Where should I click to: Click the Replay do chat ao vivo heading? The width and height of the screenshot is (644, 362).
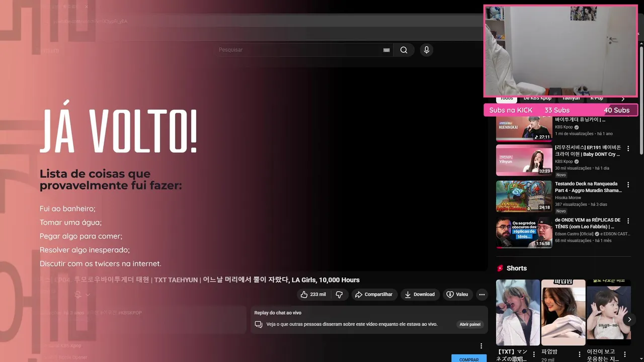tap(278, 313)
